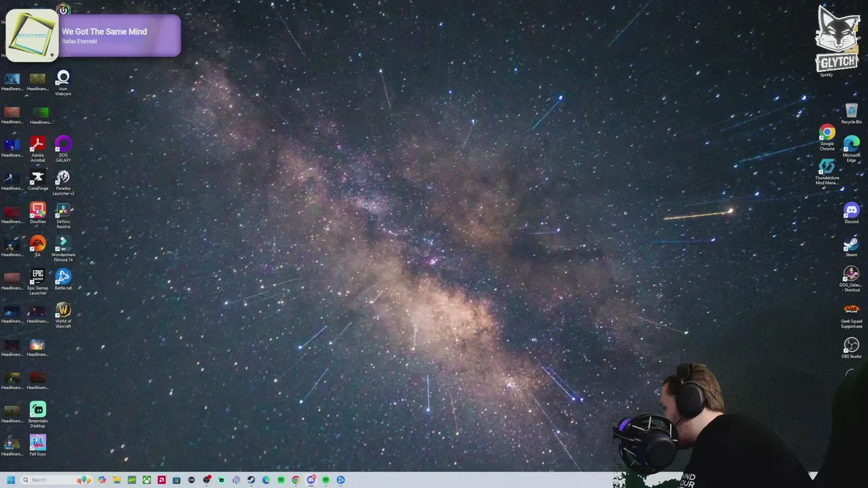Image resolution: width=868 pixels, height=488 pixels.
Task: Select Wondershare Filmora 14 shortcut
Action: [x=63, y=249]
